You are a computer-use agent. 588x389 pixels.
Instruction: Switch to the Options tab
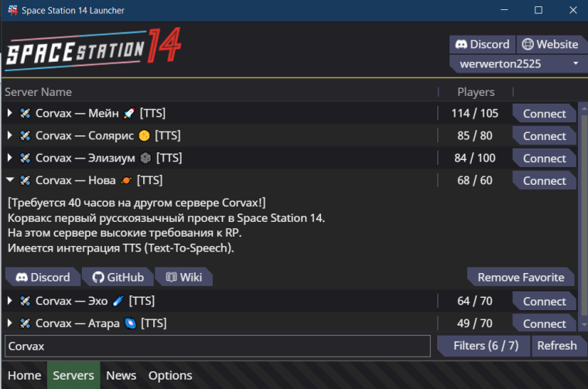[x=170, y=376]
